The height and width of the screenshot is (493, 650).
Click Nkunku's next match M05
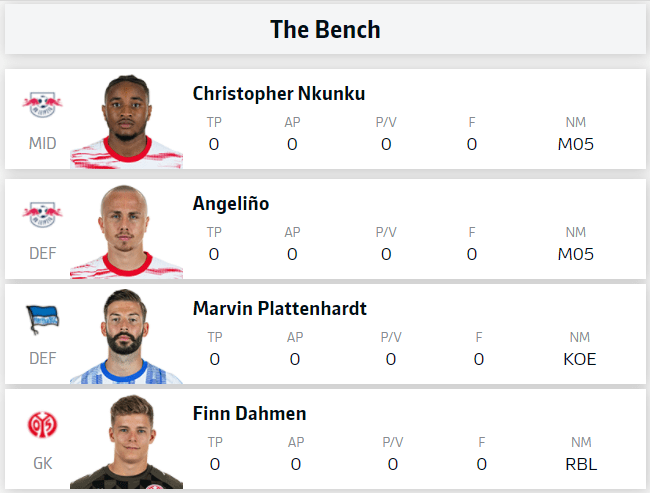click(575, 144)
